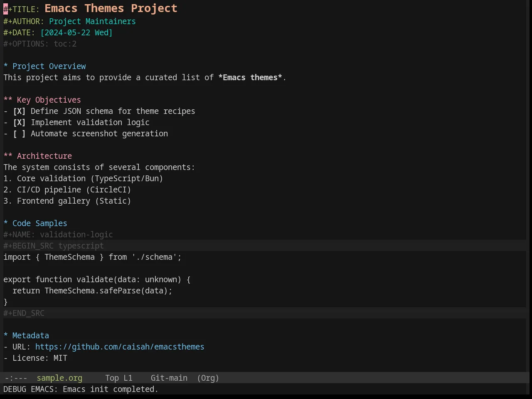
Task: Click the (Org) major mode indicator
Action: coord(208,378)
